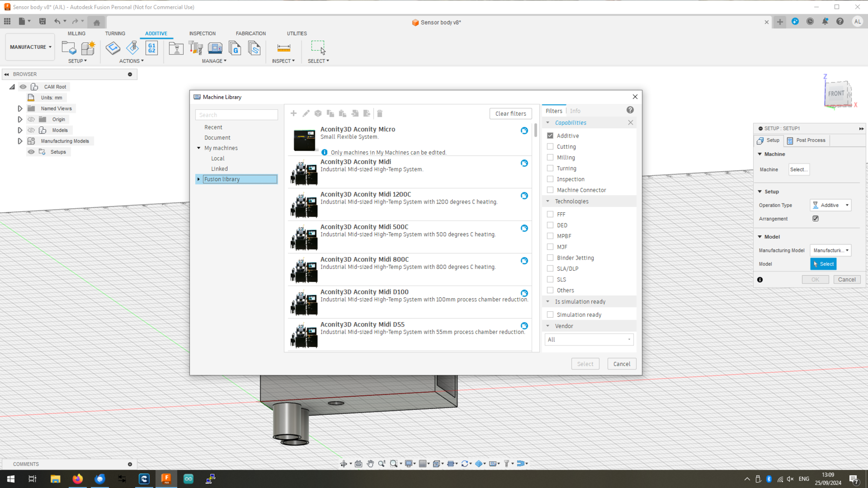Click the machine library Search field
Image resolution: width=868 pixels, height=488 pixels.
click(237, 115)
